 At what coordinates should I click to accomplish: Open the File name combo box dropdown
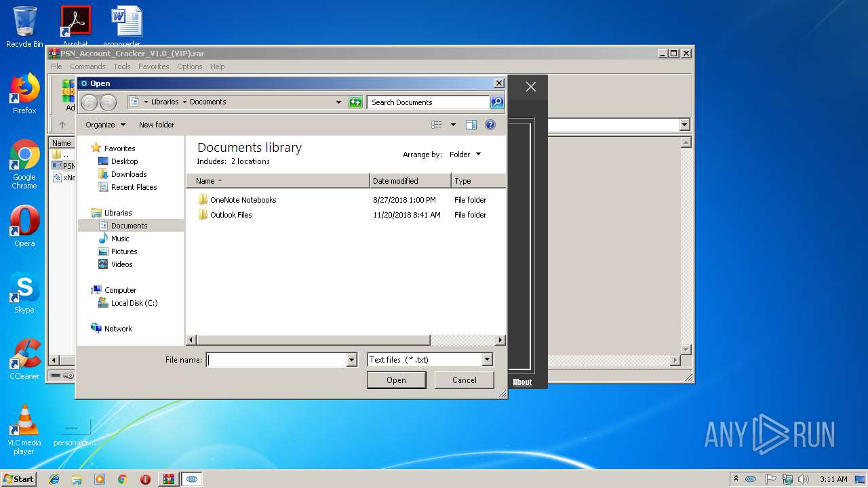click(351, 360)
